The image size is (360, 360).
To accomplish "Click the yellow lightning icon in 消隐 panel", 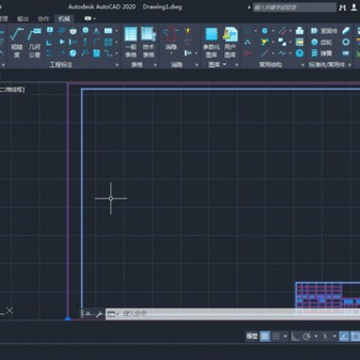I will click(x=188, y=31).
